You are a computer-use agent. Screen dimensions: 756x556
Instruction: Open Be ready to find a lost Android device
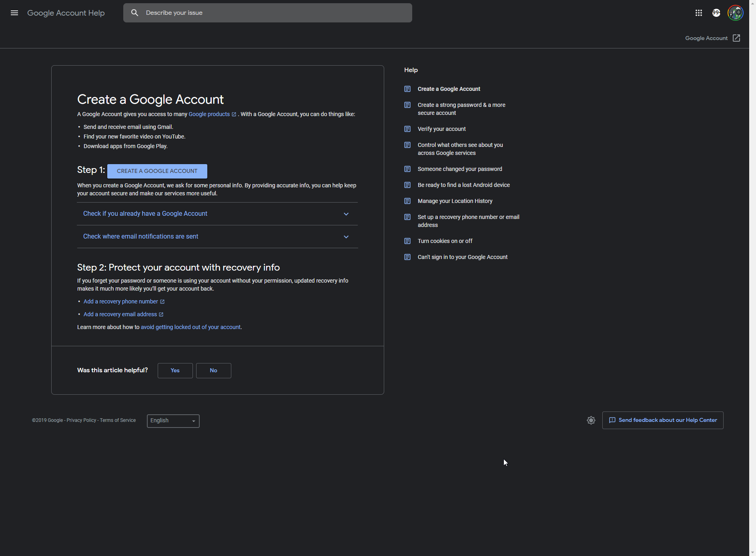tap(464, 185)
